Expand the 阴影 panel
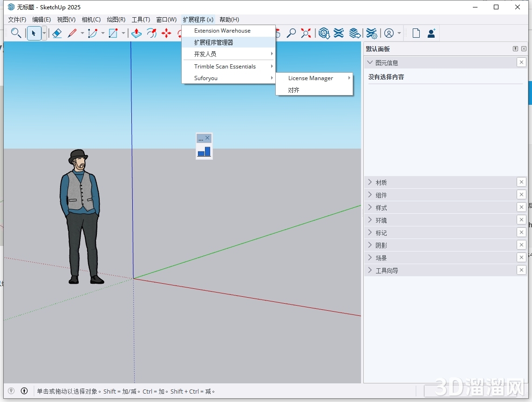This screenshot has height=402, width=532. coord(380,245)
